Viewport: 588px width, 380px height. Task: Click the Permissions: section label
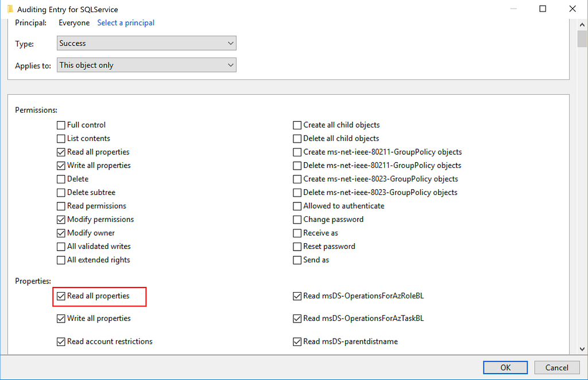pyautogui.click(x=36, y=110)
